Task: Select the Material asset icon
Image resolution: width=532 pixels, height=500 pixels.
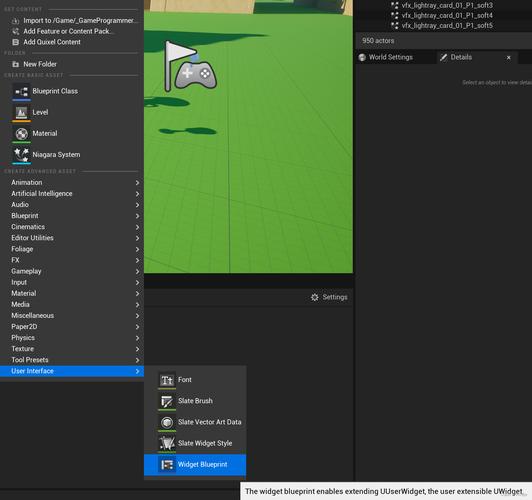Action: [x=21, y=134]
